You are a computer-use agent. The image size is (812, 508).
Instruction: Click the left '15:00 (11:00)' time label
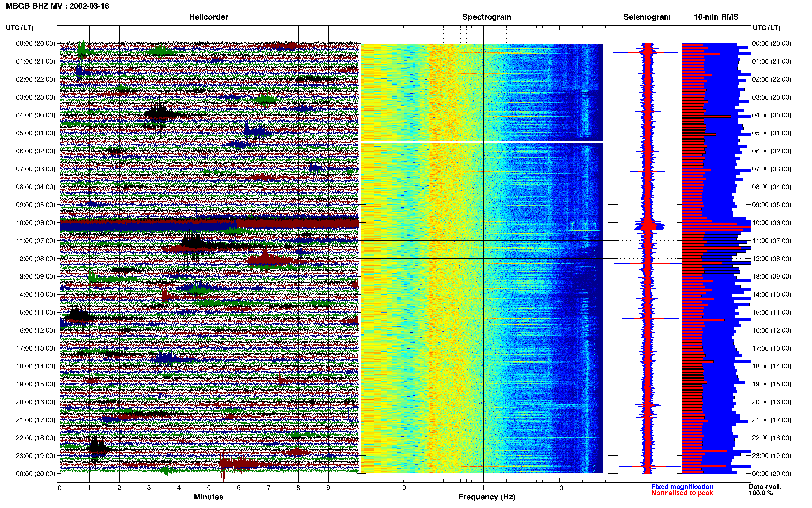36,313
